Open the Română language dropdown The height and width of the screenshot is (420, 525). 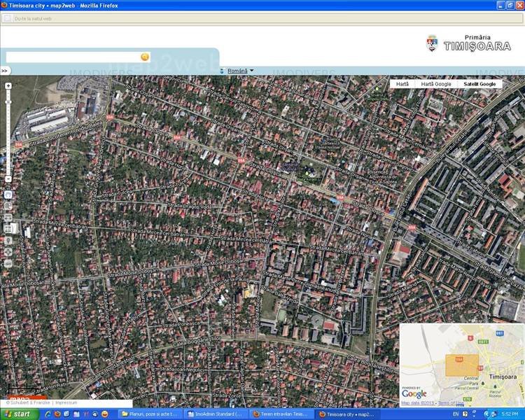coord(237,71)
